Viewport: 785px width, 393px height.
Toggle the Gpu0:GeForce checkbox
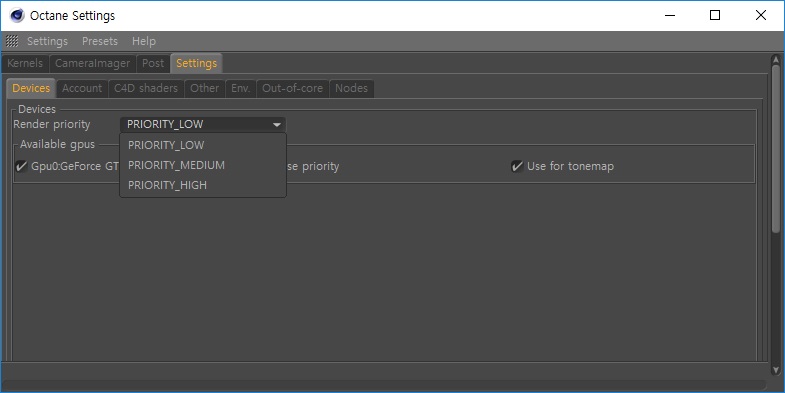coord(22,166)
